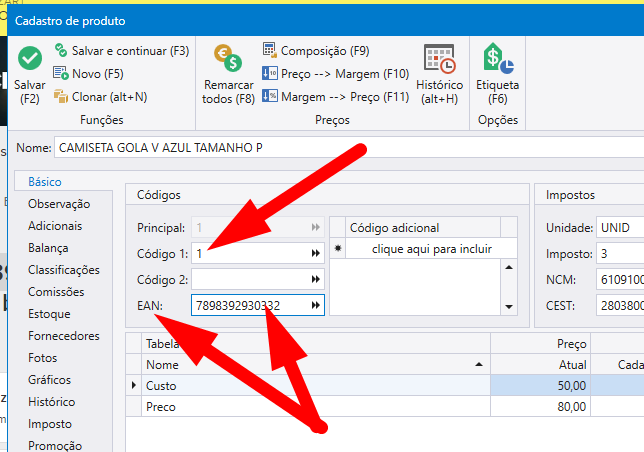The image size is (644, 452).
Task: Clone product using Clonar (alt+N)
Action: [x=61, y=97]
